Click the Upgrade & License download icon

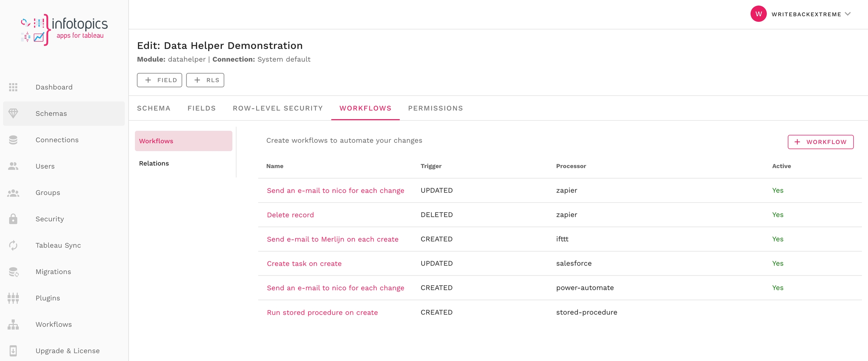click(x=13, y=351)
